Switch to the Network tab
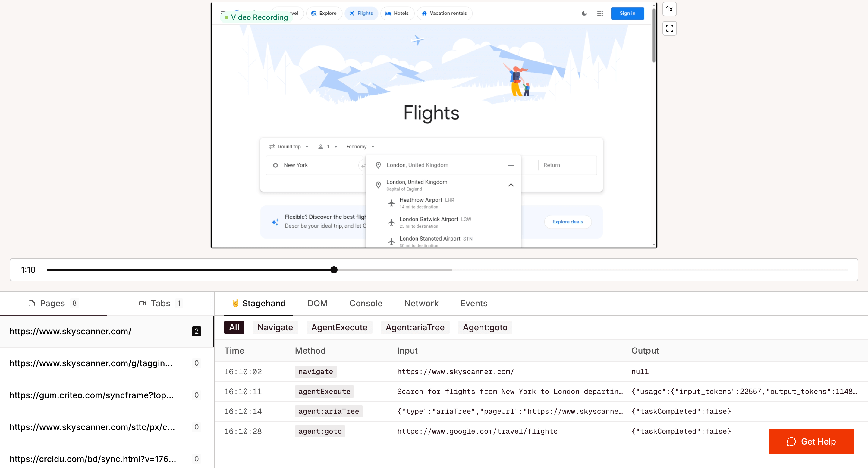This screenshot has width=868, height=468. pos(421,303)
